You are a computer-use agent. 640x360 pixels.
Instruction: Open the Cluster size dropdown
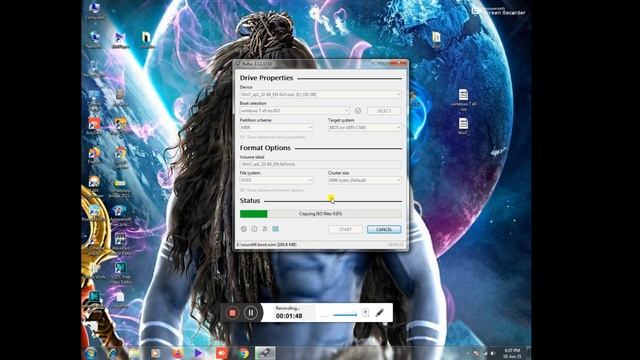click(364, 180)
